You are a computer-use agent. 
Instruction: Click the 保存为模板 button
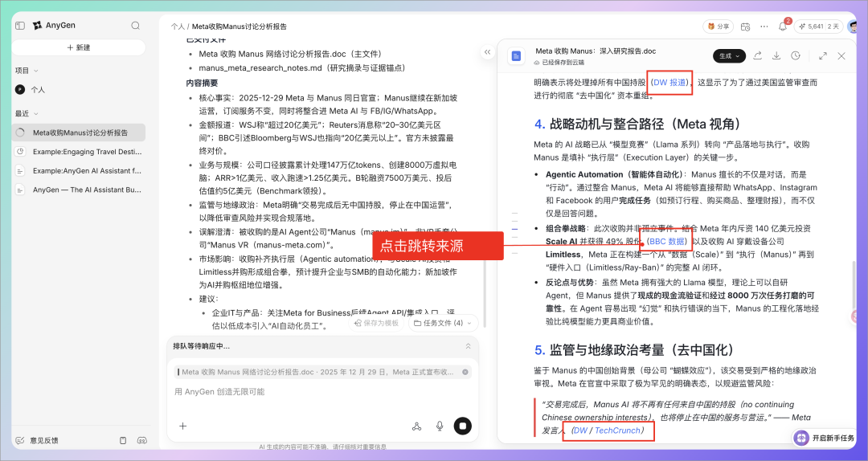pyautogui.click(x=376, y=323)
